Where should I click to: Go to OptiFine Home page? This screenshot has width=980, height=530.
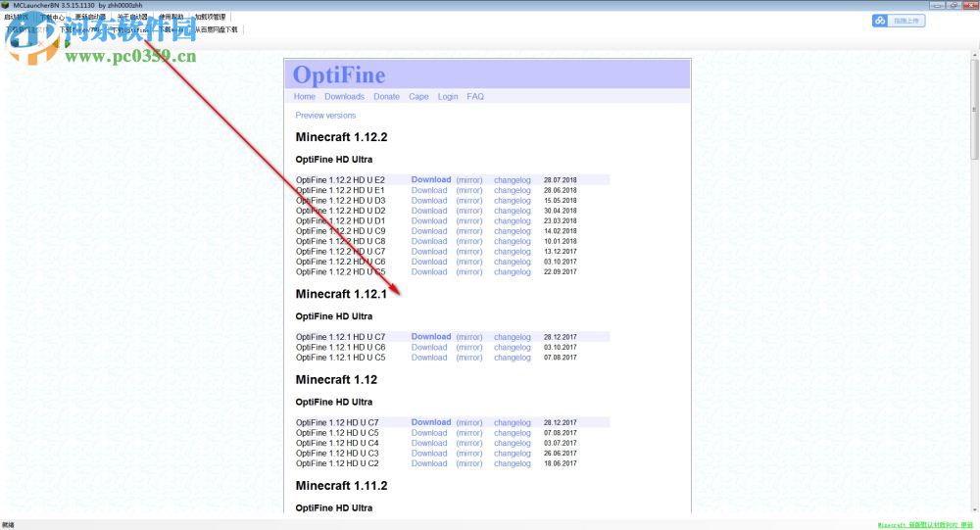(305, 96)
